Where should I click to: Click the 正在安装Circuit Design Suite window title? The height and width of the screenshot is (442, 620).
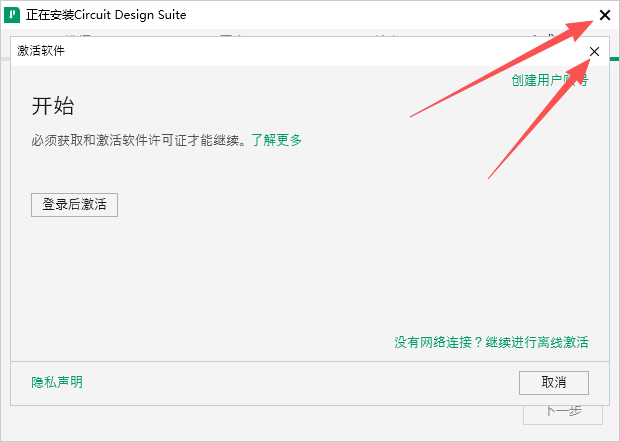point(106,15)
